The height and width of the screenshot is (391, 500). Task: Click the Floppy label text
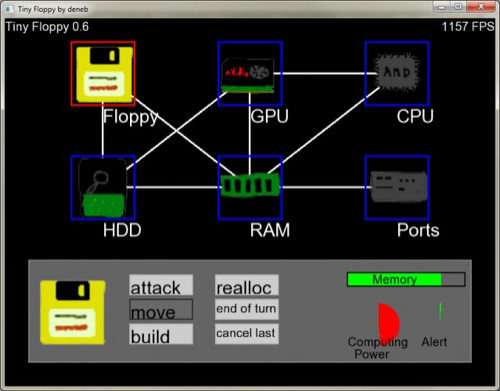click(131, 117)
